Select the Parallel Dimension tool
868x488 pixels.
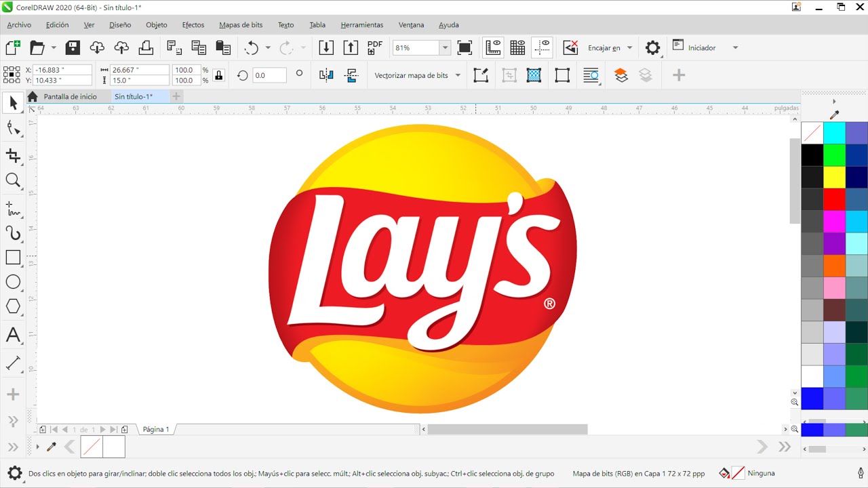point(12,363)
